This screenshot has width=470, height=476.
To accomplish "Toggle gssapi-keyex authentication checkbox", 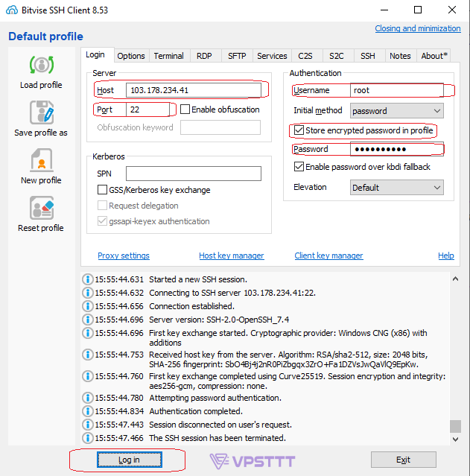I will (x=102, y=221).
